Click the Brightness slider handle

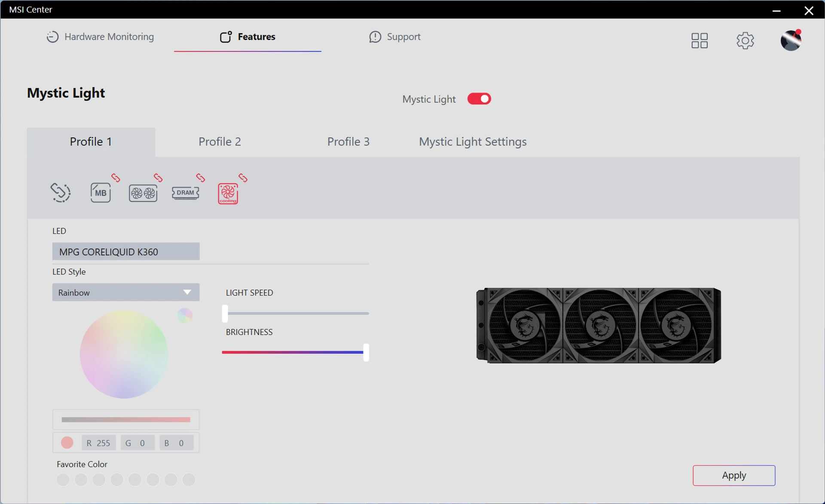[x=366, y=352]
